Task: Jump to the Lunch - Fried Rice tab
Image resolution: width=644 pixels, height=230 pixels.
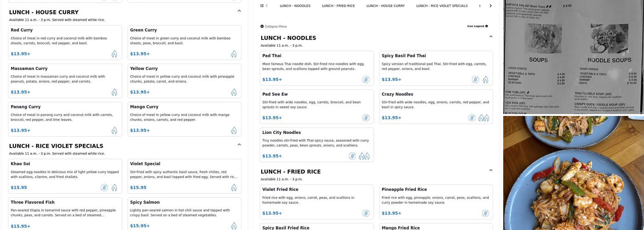Action: pos(338,6)
